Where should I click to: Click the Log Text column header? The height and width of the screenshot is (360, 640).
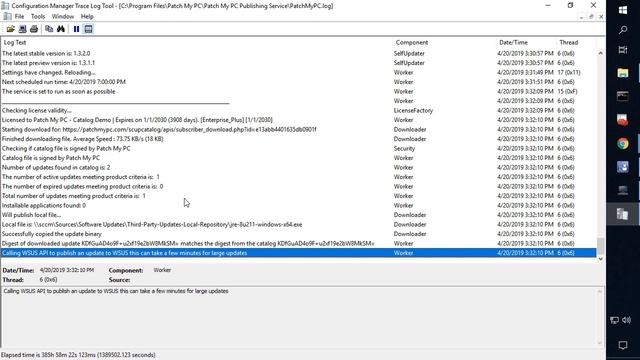197,42
